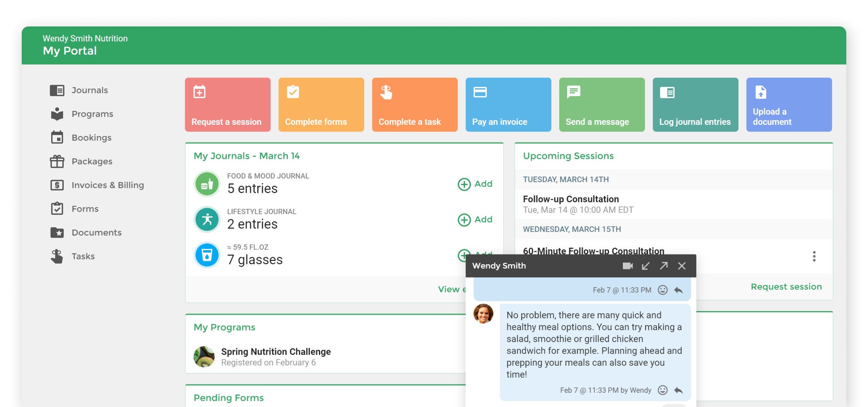Minimize chat with inward diagonal arrow icon
The height and width of the screenshot is (407, 868).
(x=646, y=266)
